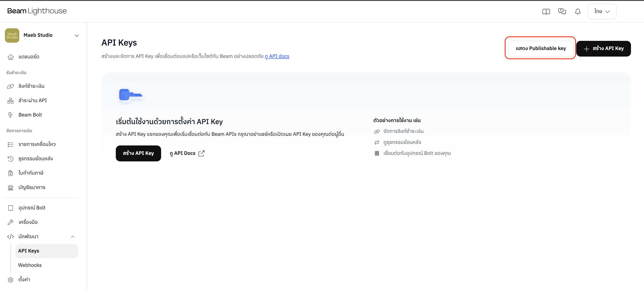The height and width of the screenshot is (290, 644).
Task: Click the จัดการการเงิน section label
Action: (x=19, y=131)
